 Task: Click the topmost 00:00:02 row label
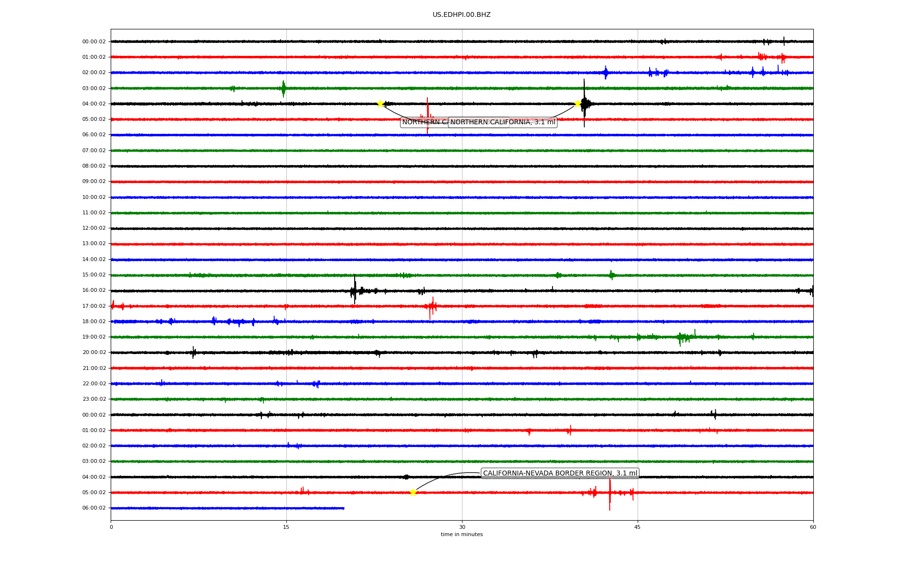[94, 41]
